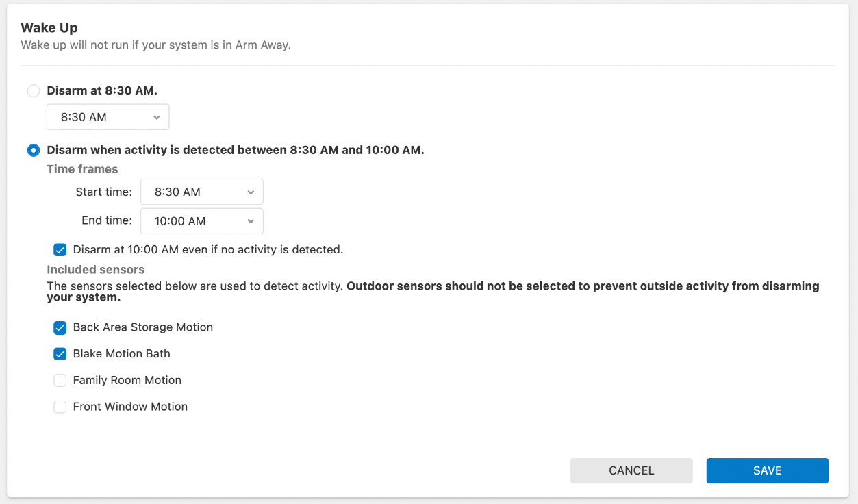Viewport: 858px width, 504px height.
Task: Uncheck Back Area Storage Motion sensor
Action: click(60, 327)
